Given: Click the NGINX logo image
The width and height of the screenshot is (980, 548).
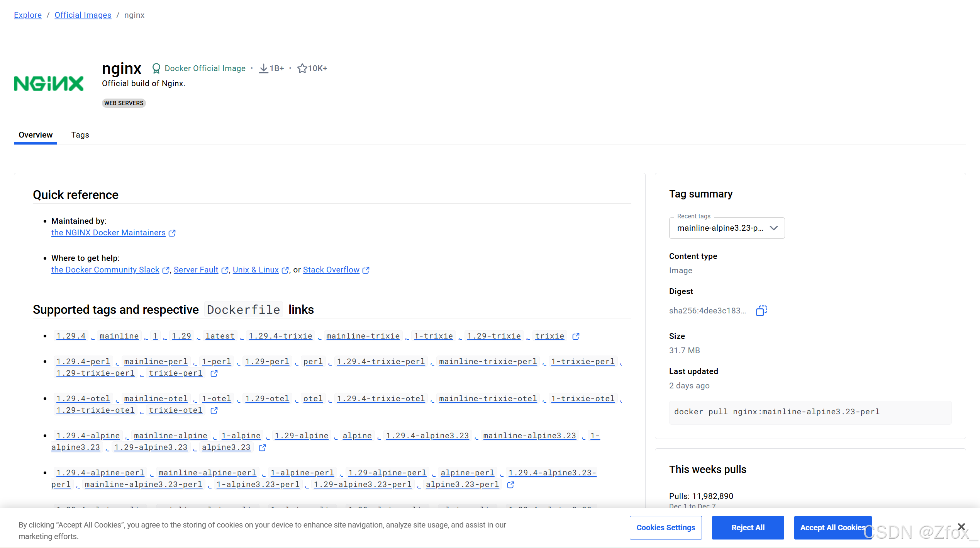Looking at the screenshot, I should coord(49,83).
